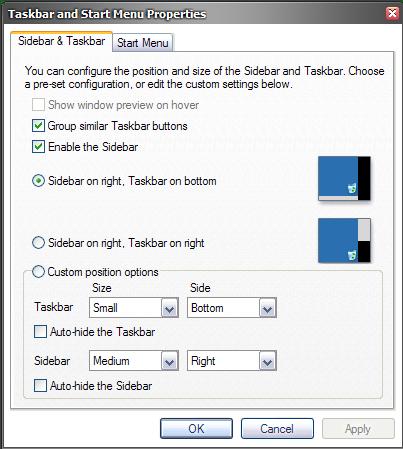Click Show window preview on hover checkbox

38,105
